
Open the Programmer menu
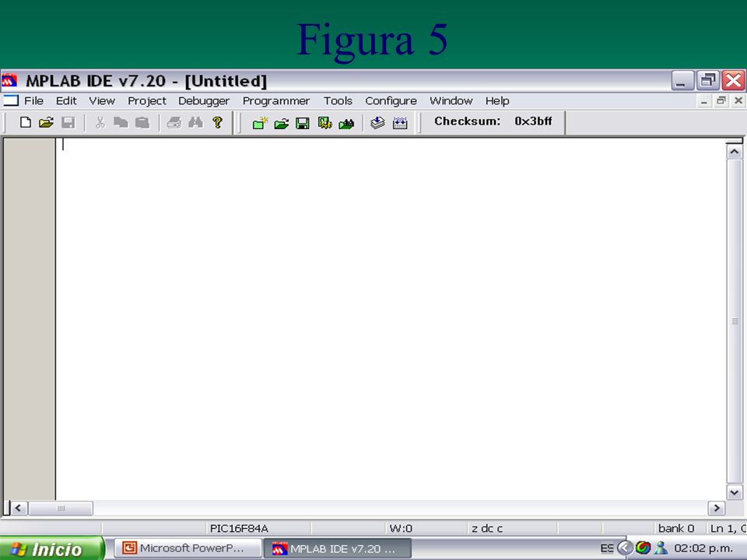tap(276, 101)
